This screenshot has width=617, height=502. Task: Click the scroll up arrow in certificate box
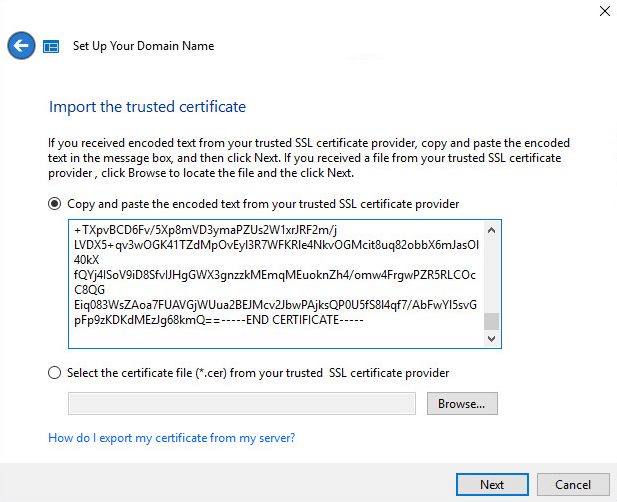pyautogui.click(x=490, y=230)
